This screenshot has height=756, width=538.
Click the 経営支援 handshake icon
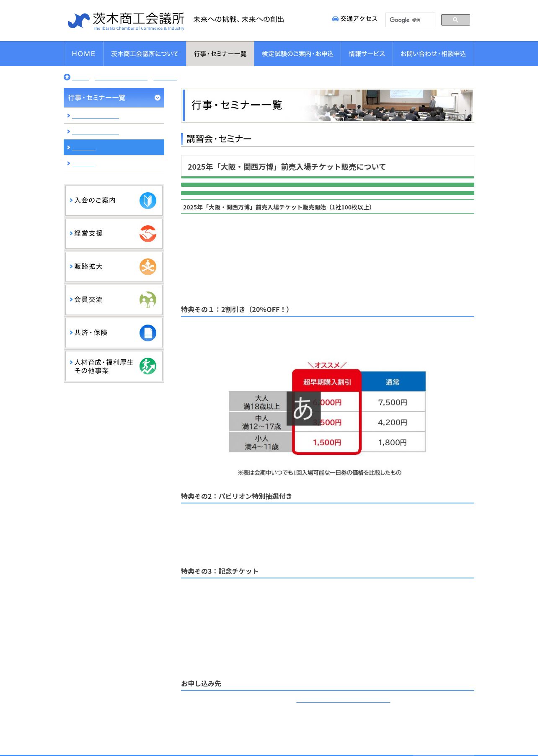(x=148, y=234)
